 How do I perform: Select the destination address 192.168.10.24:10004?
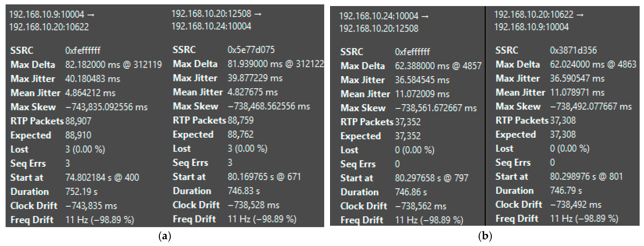[x=211, y=26]
